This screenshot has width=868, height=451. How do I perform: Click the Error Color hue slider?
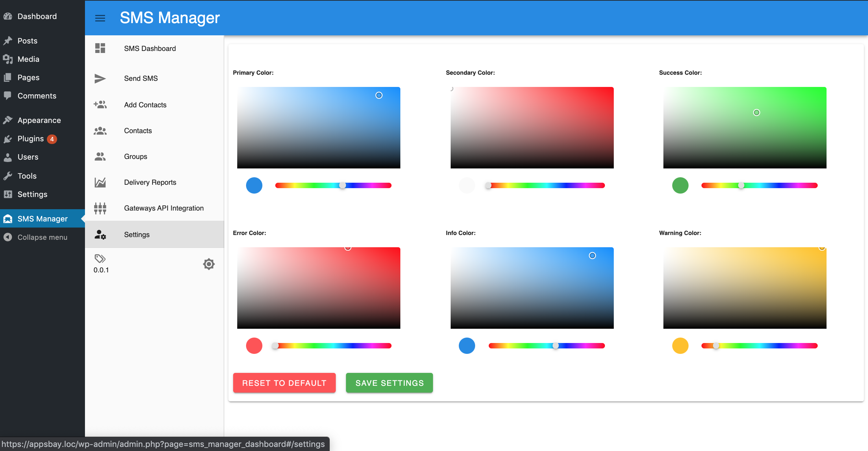[x=333, y=346]
